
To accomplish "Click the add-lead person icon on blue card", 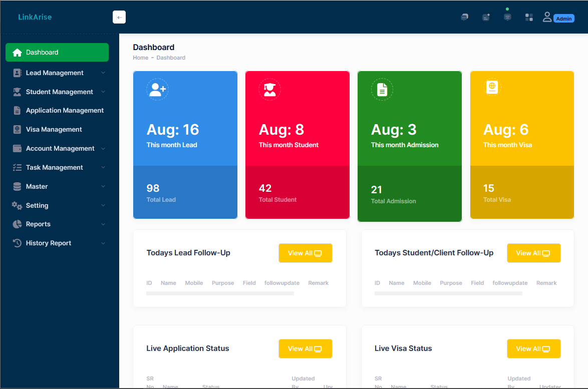I will pyautogui.click(x=157, y=90).
